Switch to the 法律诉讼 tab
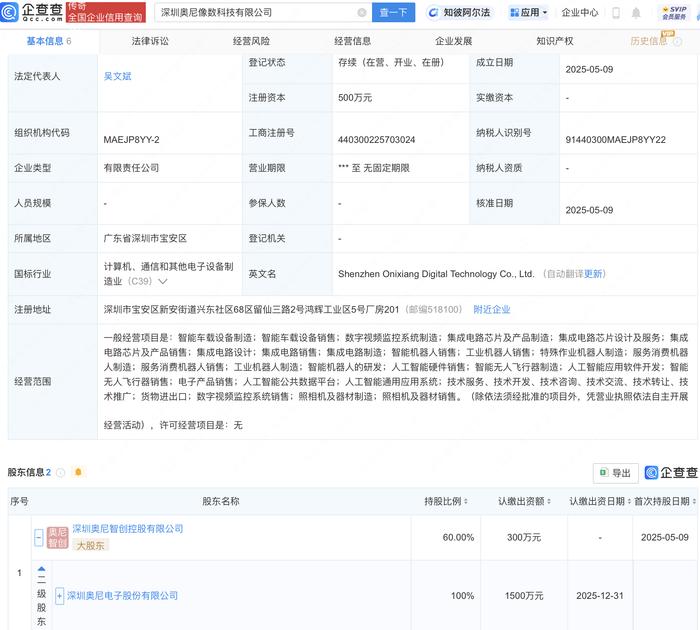 (150, 41)
